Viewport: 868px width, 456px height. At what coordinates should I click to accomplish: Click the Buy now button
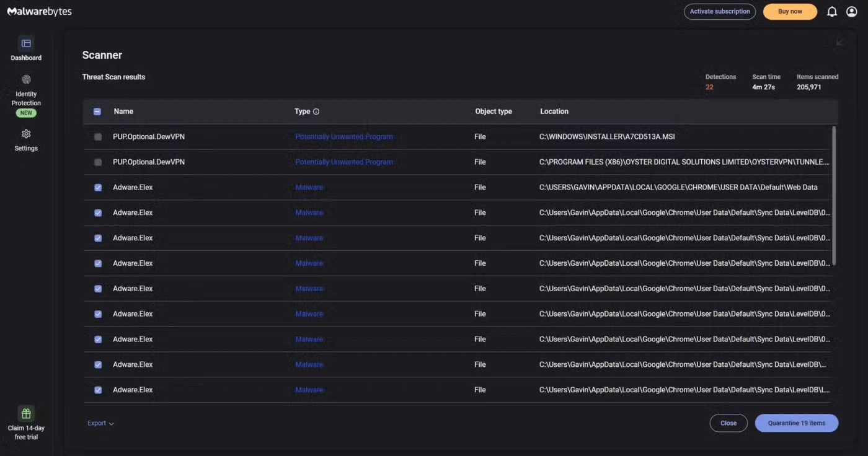point(790,11)
